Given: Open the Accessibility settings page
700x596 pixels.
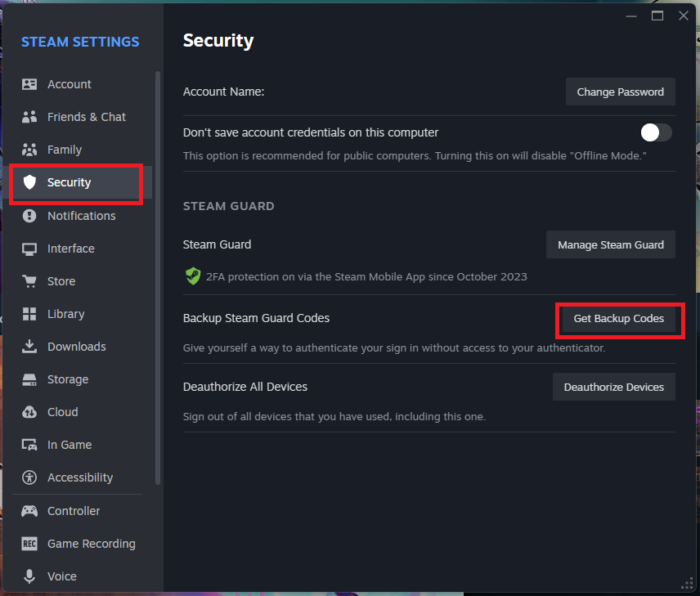Looking at the screenshot, I should tap(79, 477).
